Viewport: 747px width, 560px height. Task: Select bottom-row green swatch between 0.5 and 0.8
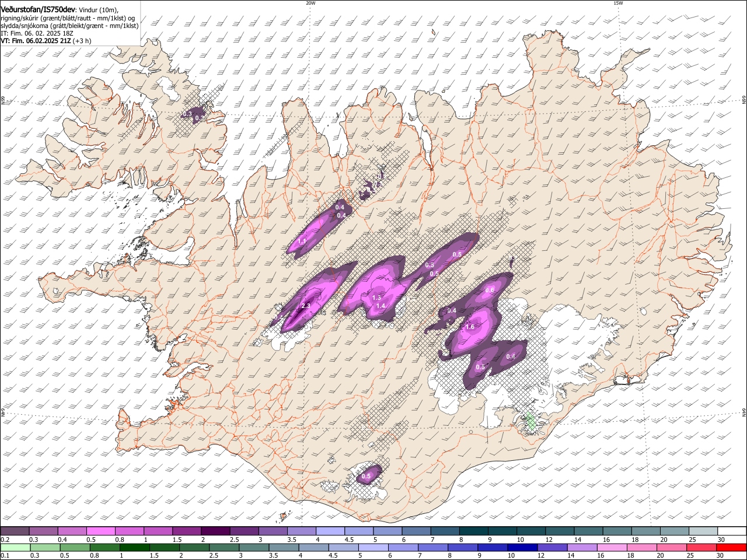(x=75, y=548)
